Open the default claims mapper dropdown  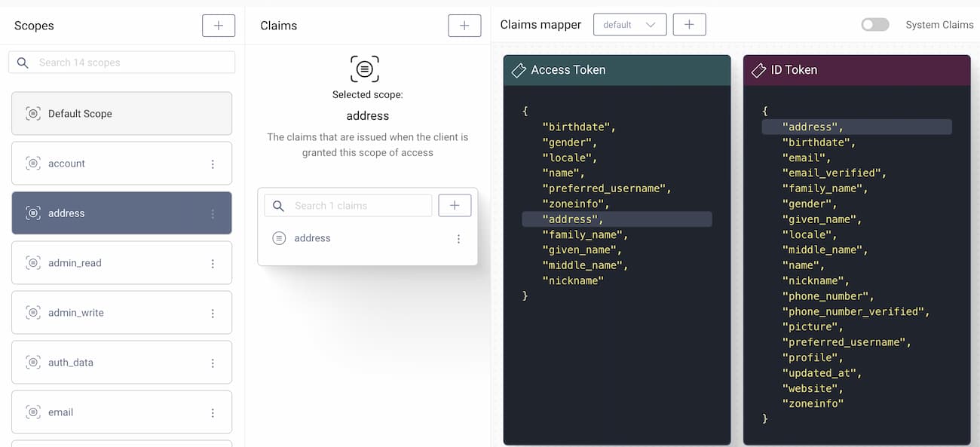629,25
